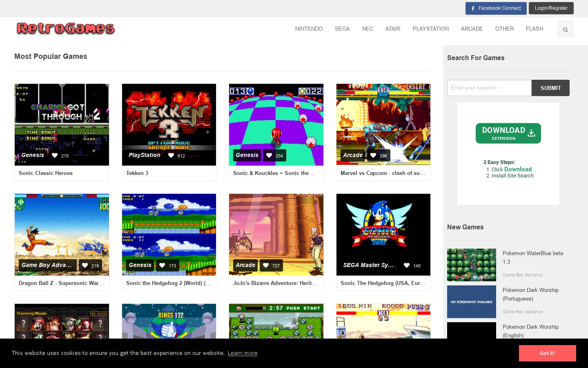588x368 pixels.
Task: Click Game Boy Advance under Pokemon Dark Worship Portuguese
Action: 523,312
